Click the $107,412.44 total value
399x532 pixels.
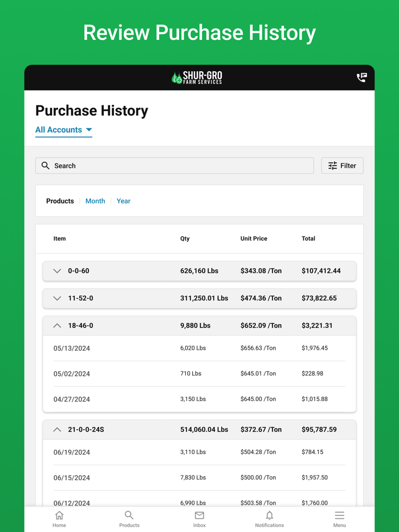coord(321,271)
